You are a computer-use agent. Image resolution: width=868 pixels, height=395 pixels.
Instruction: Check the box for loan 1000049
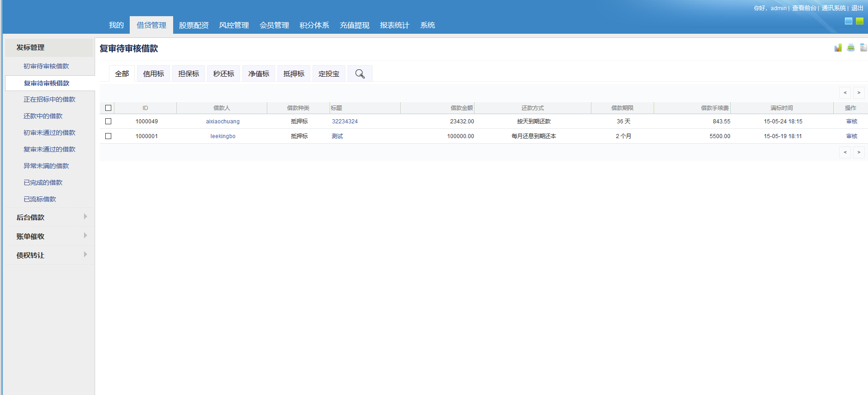(x=108, y=122)
